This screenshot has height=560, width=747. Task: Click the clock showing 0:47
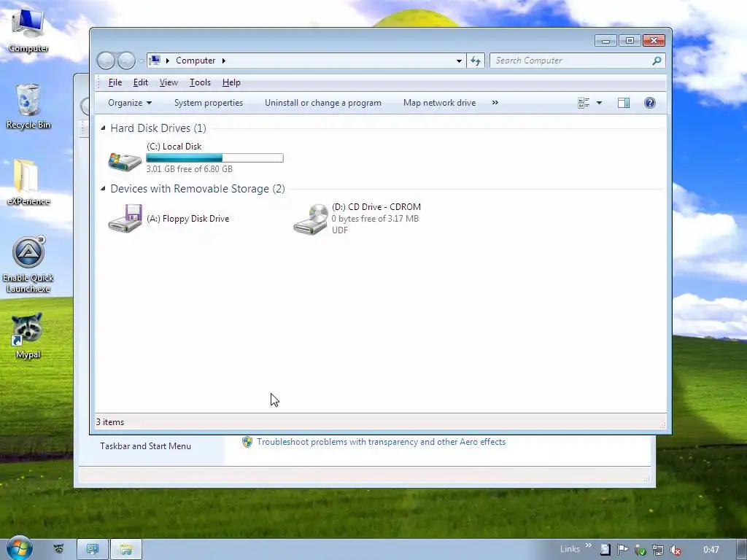711,550
